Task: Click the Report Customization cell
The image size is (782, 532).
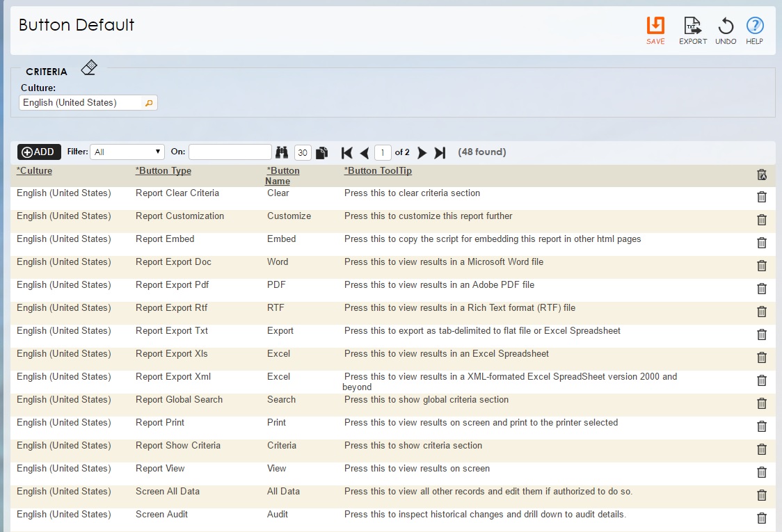Action: (x=179, y=216)
